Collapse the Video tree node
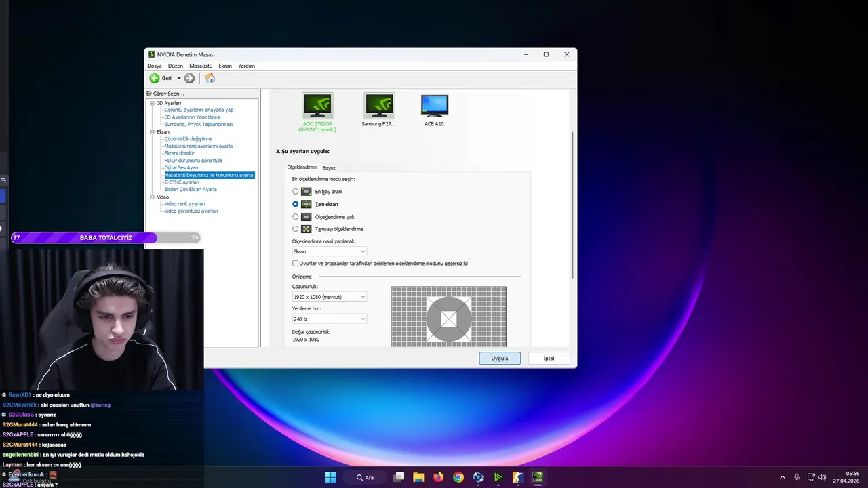This screenshot has height=488, width=868. click(153, 197)
